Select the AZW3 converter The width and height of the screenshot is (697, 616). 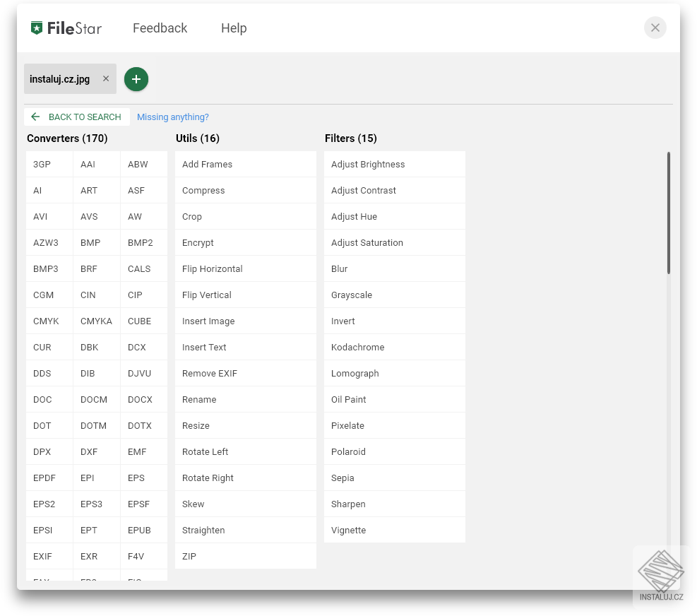click(x=49, y=242)
